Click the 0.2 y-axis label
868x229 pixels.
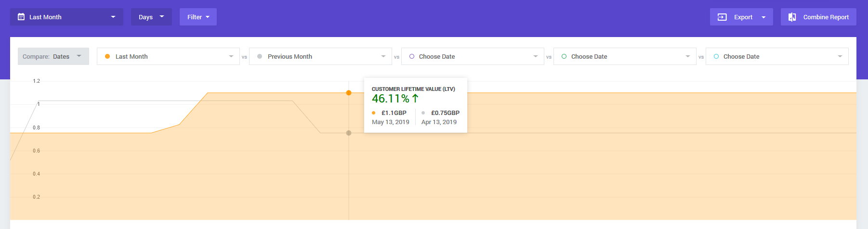pyautogui.click(x=37, y=197)
